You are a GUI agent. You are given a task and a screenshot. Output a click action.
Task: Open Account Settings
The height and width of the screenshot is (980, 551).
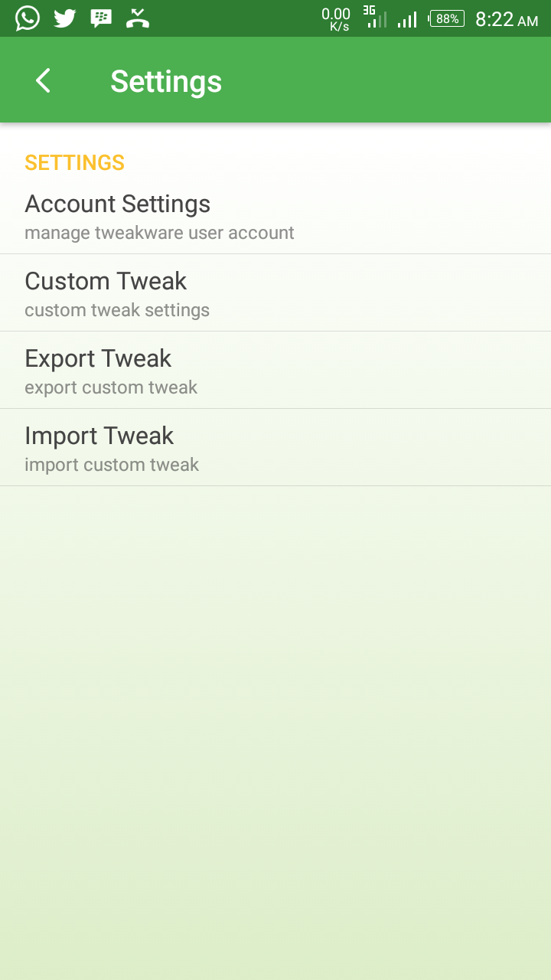(x=275, y=216)
